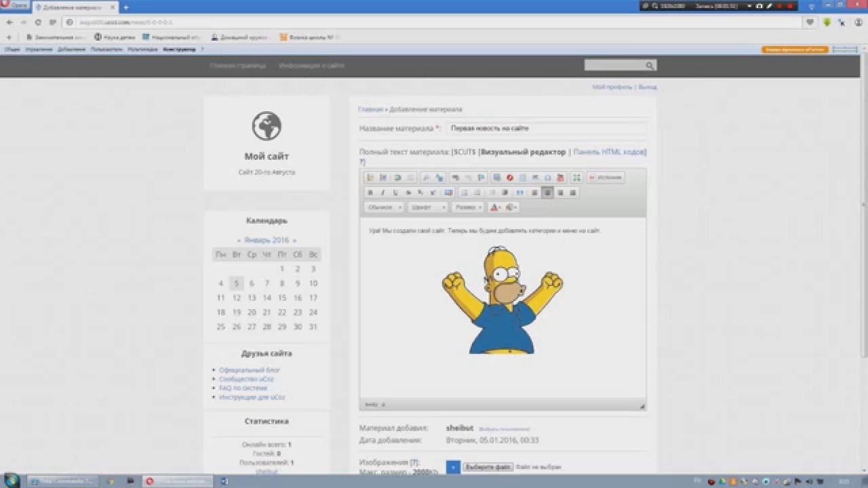Edit the Название материала input field

546,128
